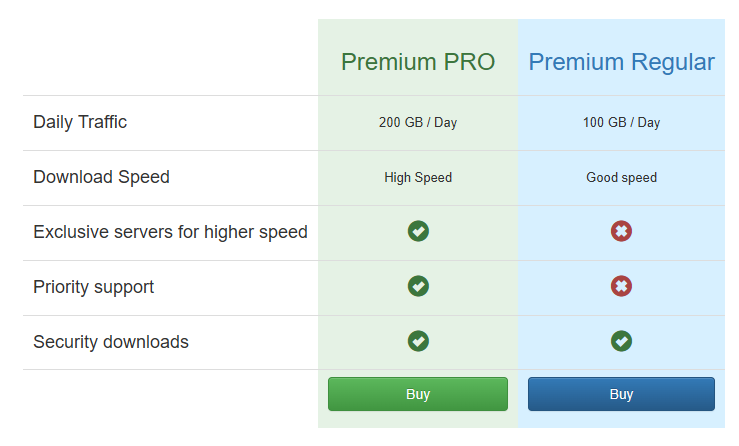Click Regular security downloads checkmark icon
Viewport: 739px width, 446px height.
click(x=621, y=341)
